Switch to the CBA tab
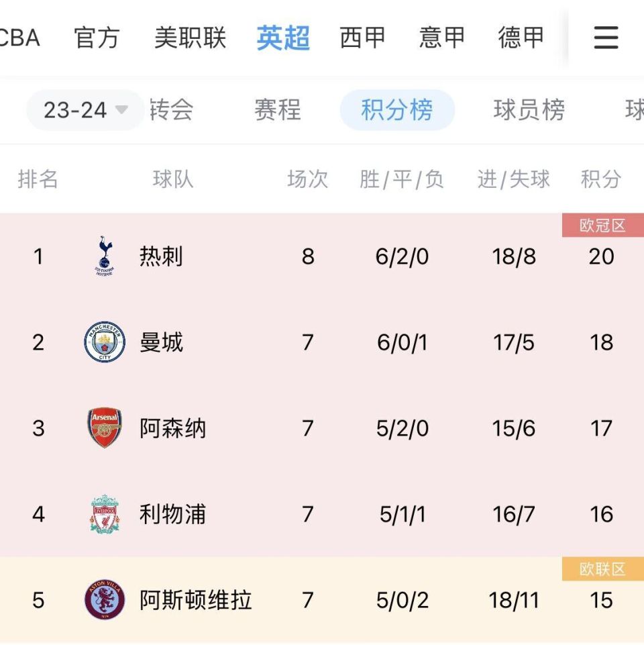The image size is (644, 645). point(20,38)
